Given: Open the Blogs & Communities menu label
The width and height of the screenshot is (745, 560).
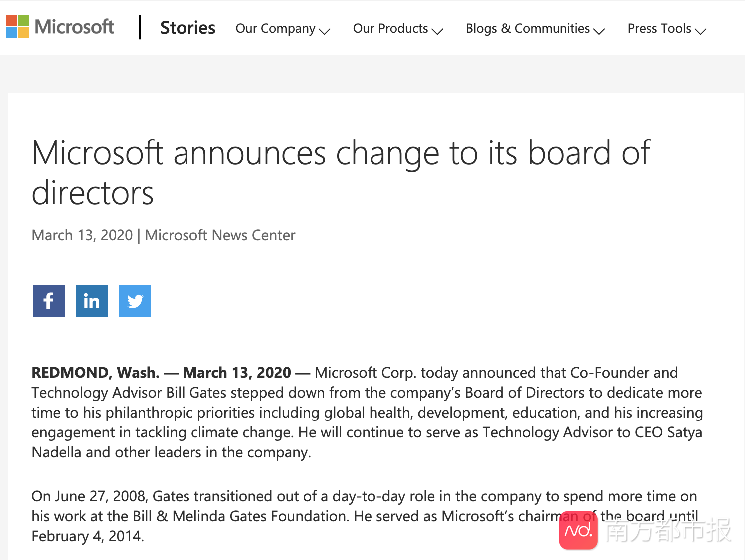Looking at the screenshot, I should pyautogui.click(x=528, y=29).
